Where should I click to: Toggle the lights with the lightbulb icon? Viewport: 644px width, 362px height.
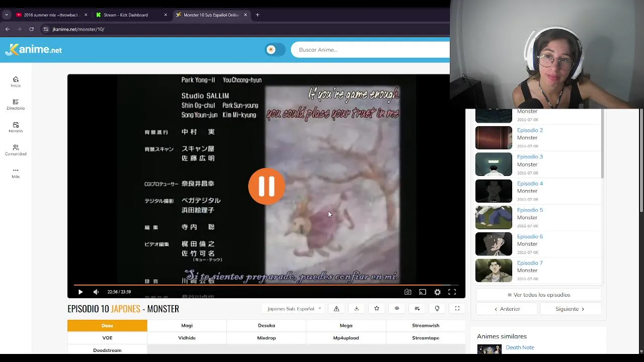click(x=437, y=309)
